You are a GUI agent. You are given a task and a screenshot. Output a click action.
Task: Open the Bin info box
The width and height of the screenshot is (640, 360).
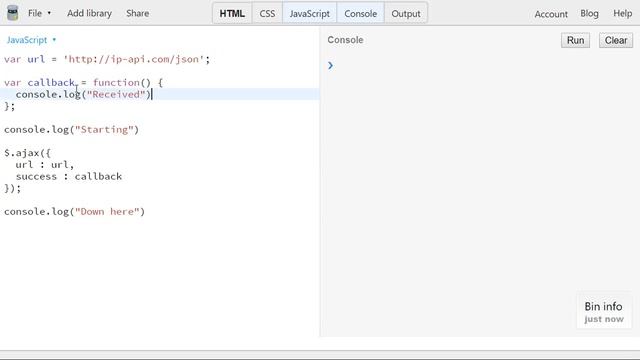[x=604, y=312]
